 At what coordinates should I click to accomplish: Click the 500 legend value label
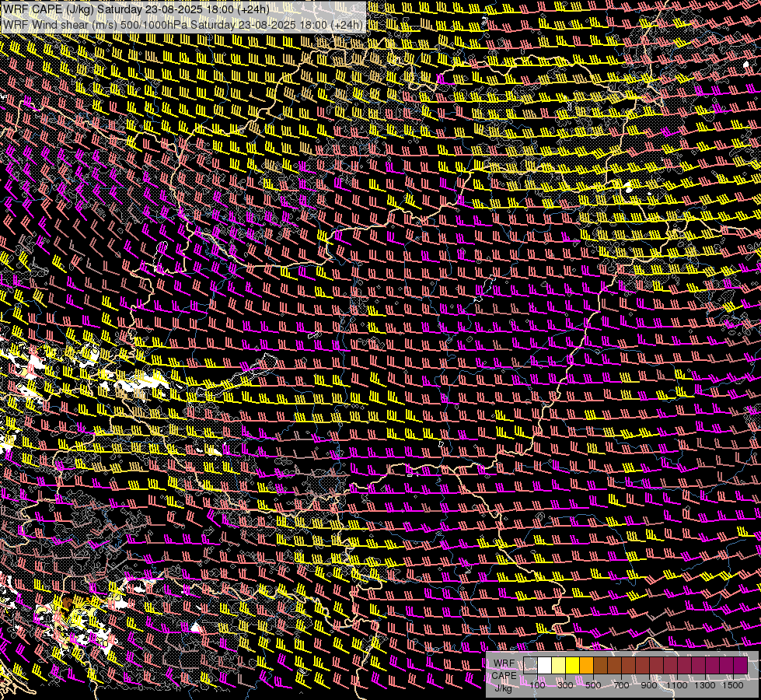pos(593,685)
